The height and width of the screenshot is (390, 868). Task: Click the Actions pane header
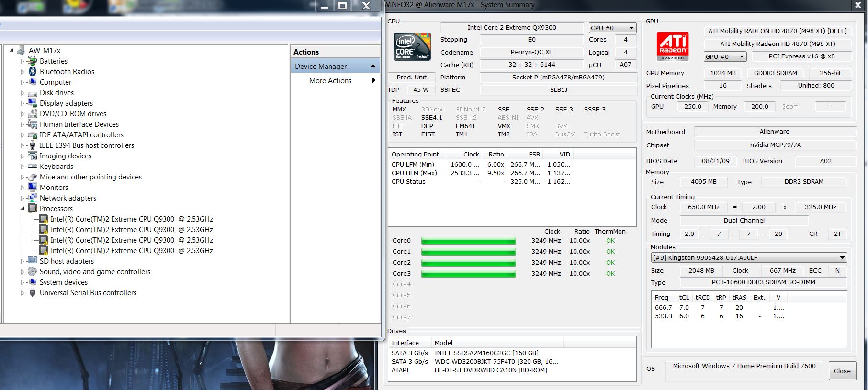[x=335, y=52]
